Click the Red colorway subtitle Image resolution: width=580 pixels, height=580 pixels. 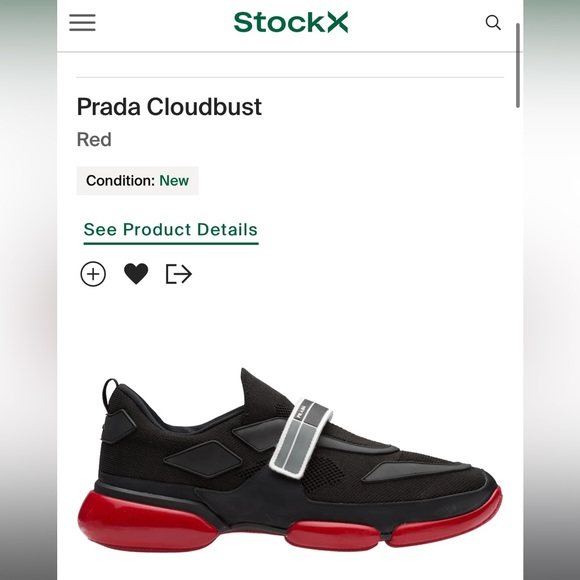pos(94,140)
